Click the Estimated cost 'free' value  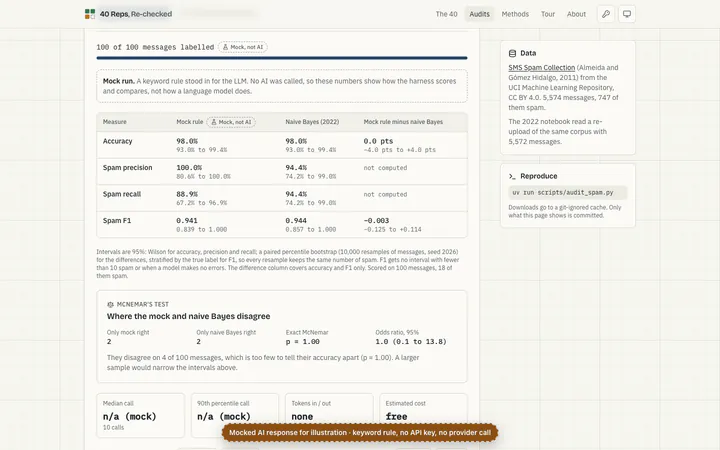click(x=396, y=417)
